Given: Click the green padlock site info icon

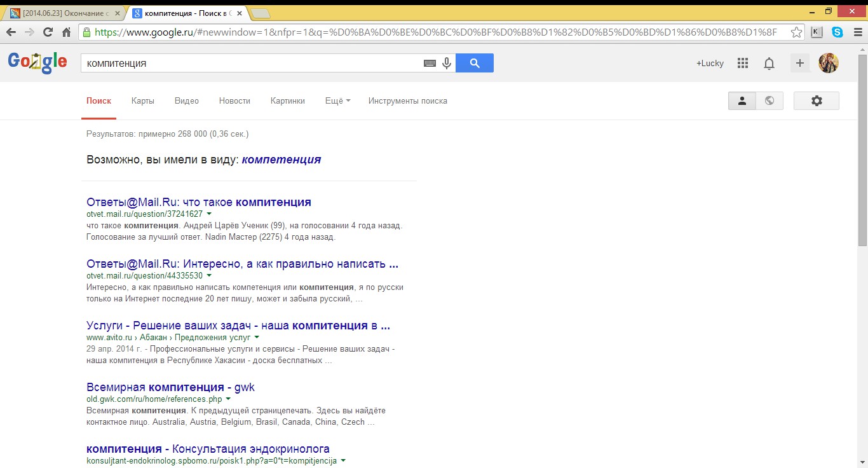Looking at the screenshot, I should 86,32.
